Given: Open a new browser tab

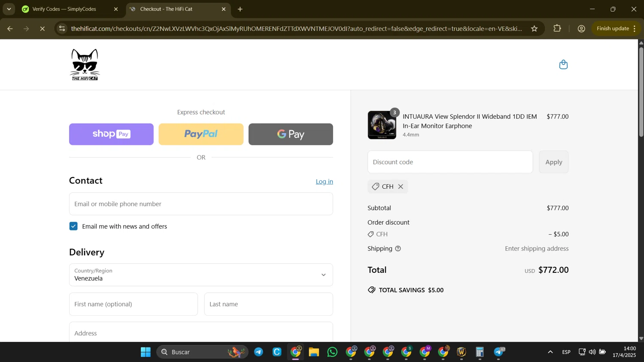Looking at the screenshot, I should click(240, 9).
